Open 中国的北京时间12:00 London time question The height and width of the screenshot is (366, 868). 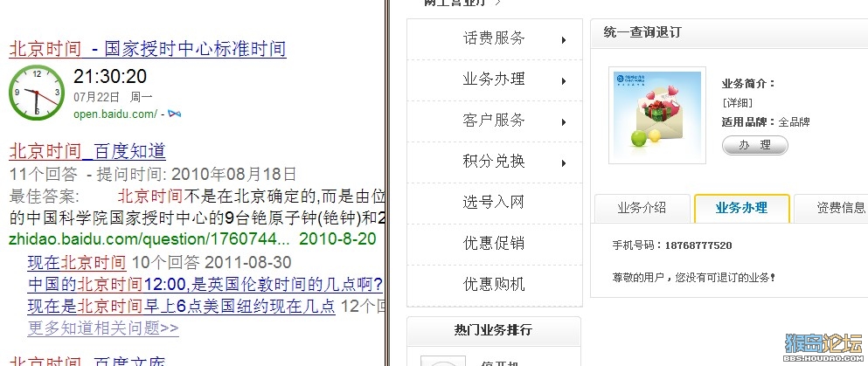coord(205,285)
